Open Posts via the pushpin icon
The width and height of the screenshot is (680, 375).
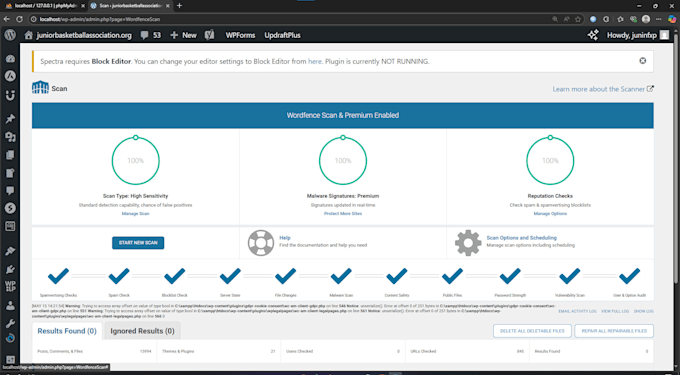pyautogui.click(x=10, y=119)
